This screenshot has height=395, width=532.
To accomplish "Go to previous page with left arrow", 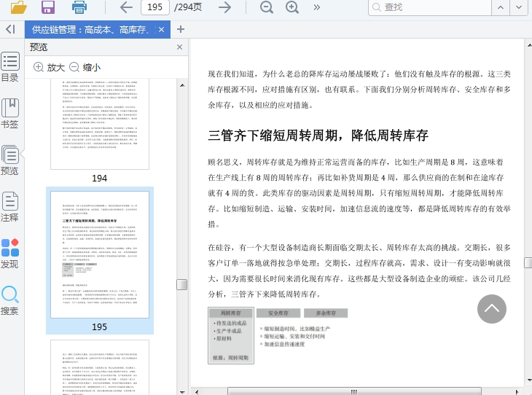I will [126, 7].
